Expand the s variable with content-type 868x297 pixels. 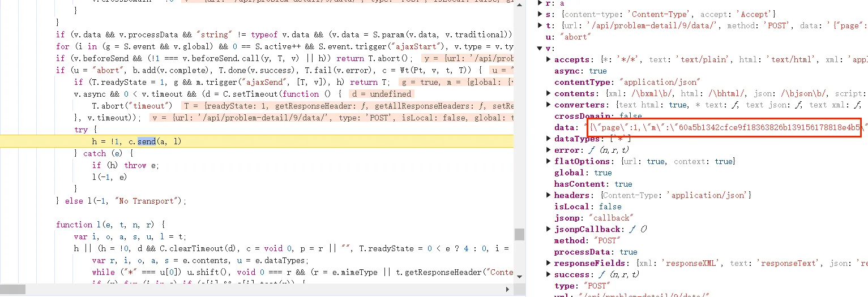[x=540, y=14]
